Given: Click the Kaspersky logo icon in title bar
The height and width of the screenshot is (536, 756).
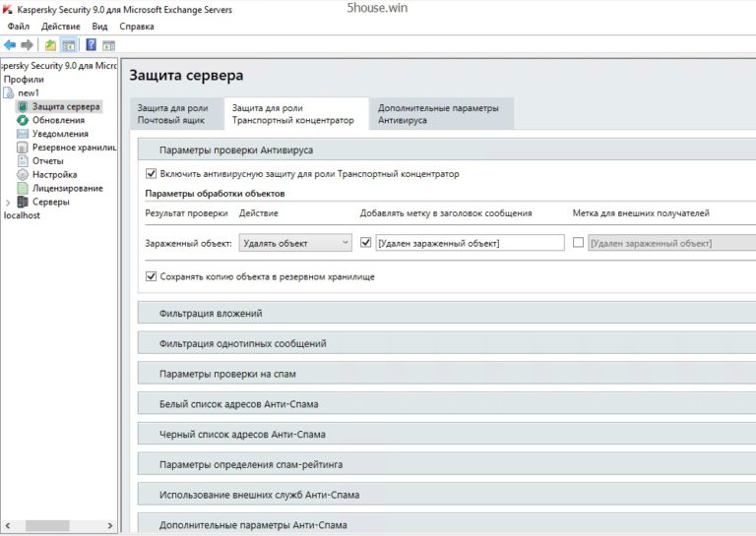Looking at the screenshot, I should click(x=7, y=9).
